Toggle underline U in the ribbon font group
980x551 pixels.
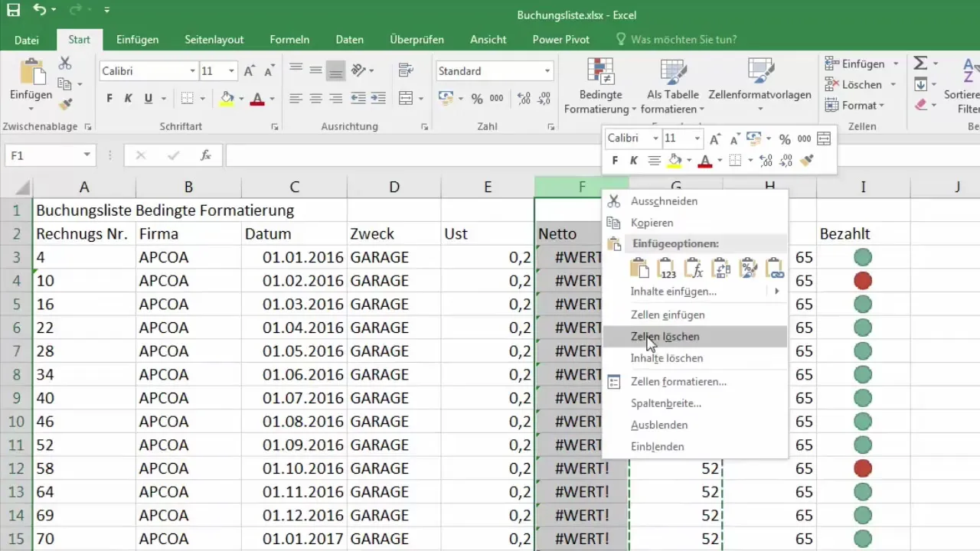tap(149, 98)
